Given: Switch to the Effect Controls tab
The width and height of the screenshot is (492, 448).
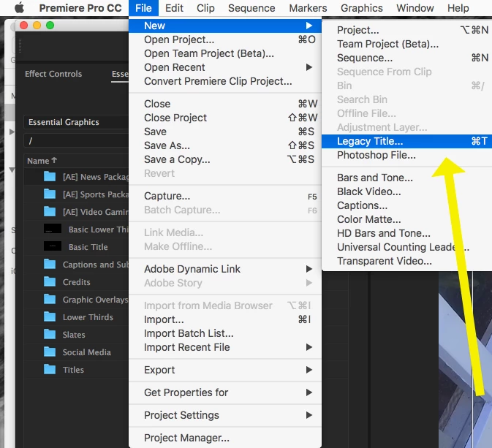Looking at the screenshot, I should click(x=53, y=74).
